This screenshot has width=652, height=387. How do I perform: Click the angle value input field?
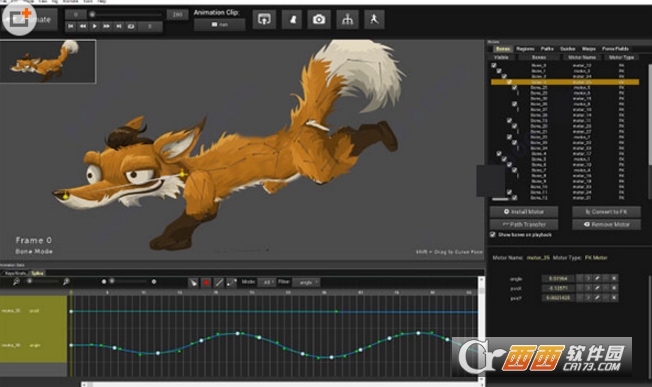(x=558, y=278)
